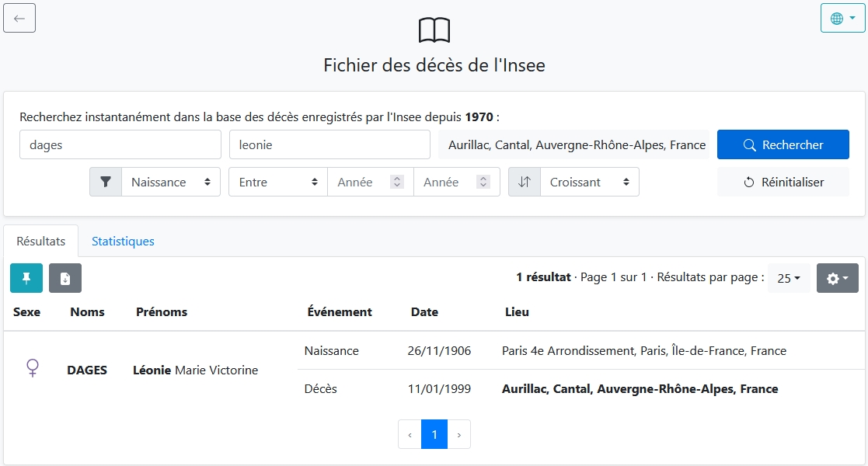Click the teal pin results button

26,278
